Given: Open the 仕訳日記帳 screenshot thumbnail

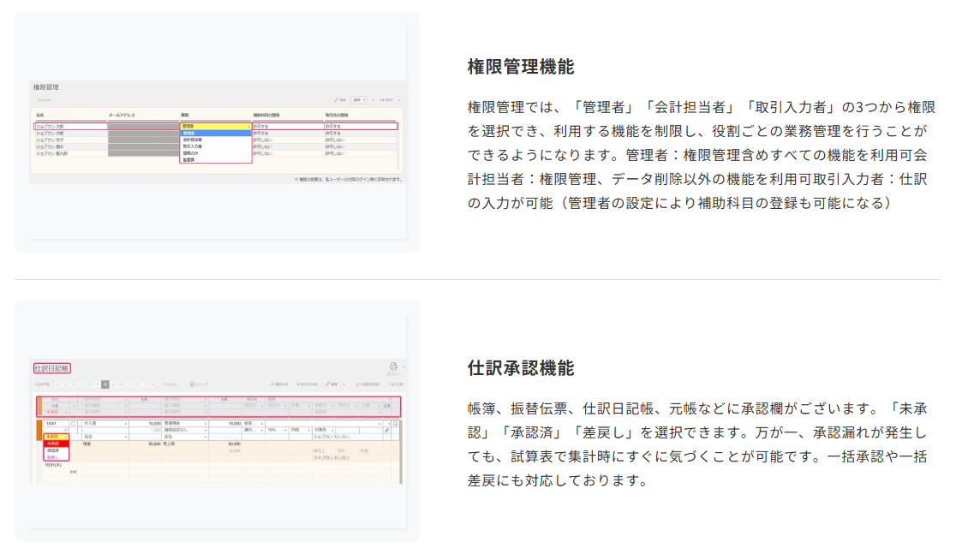Looking at the screenshot, I should (x=218, y=421).
